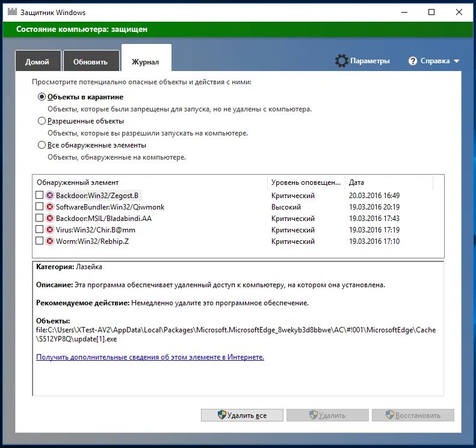This screenshot has width=476, height=448.
Task: Click the question mark help icon
Action: [413, 61]
